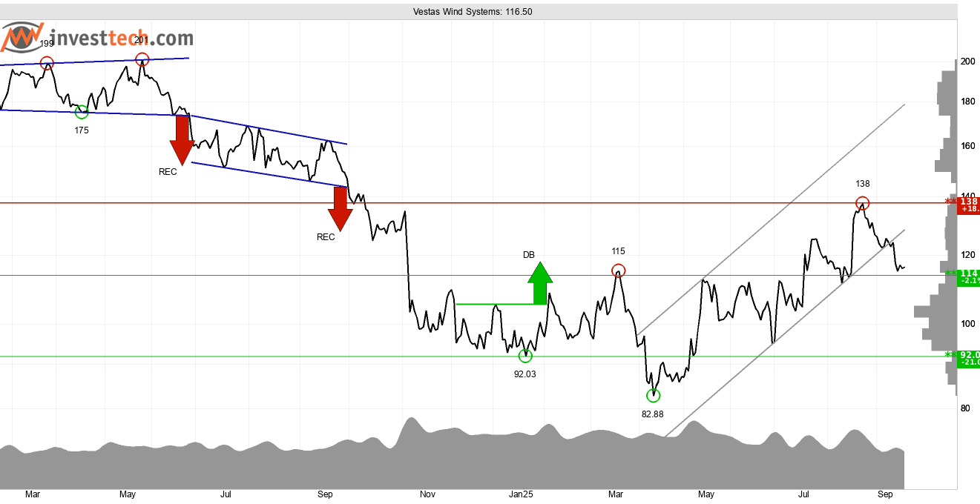This screenshot has width=980, height=504.
Task: Click the red circle at peak 201
Action: pyautogui.click(x=142, y=59)
